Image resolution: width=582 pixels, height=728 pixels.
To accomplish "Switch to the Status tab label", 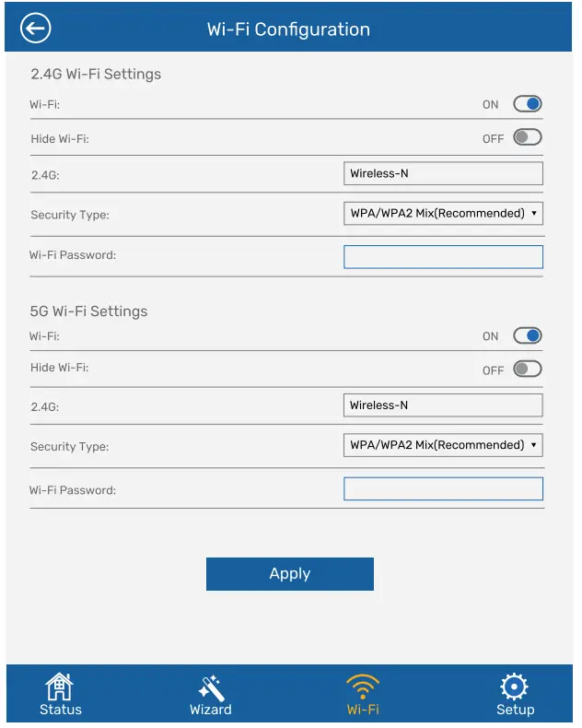I will tap(60, 710).
